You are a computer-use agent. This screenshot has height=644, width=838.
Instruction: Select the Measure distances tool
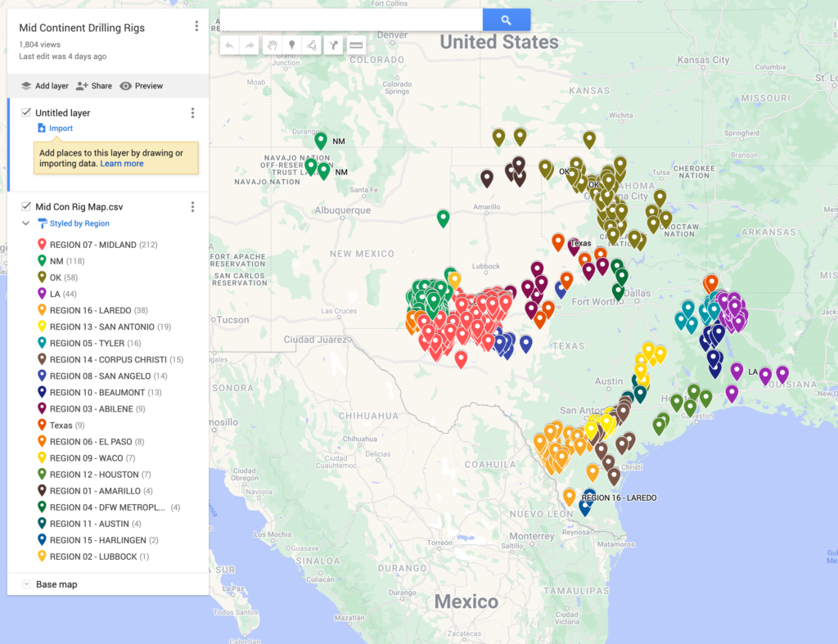point(355,45)
